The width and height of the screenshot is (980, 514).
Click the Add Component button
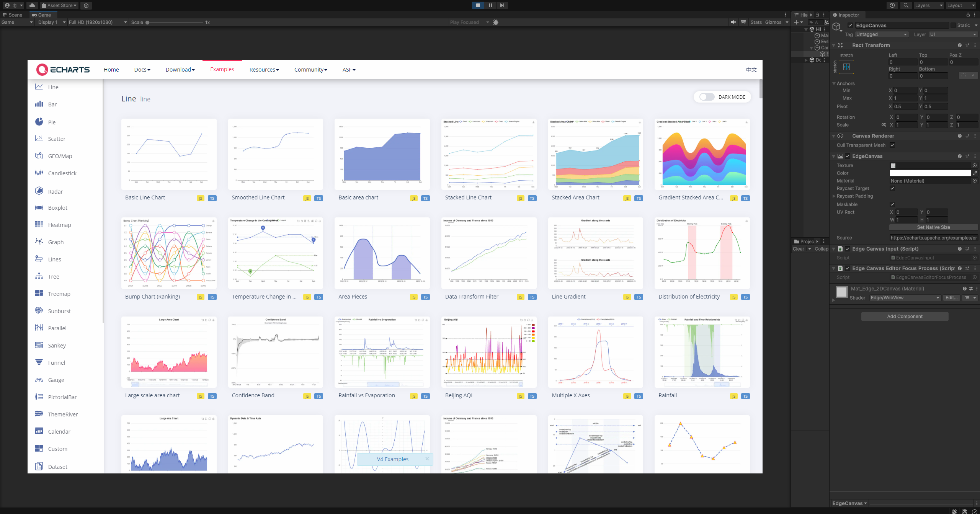[905, 317]
